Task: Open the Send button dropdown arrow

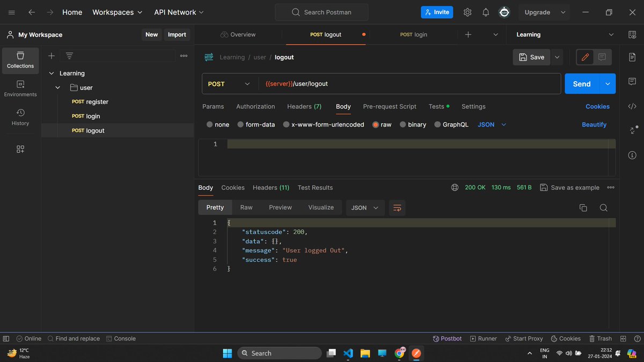Action: [608, 84]
